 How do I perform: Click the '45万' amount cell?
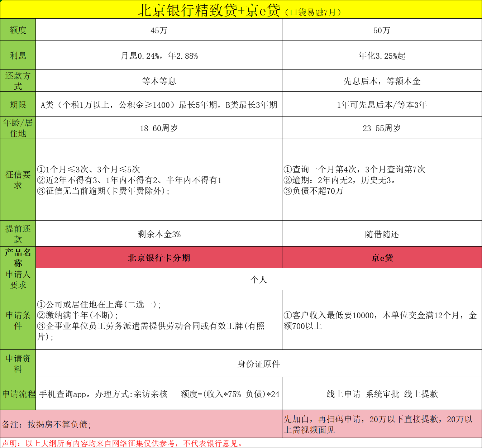159,30
